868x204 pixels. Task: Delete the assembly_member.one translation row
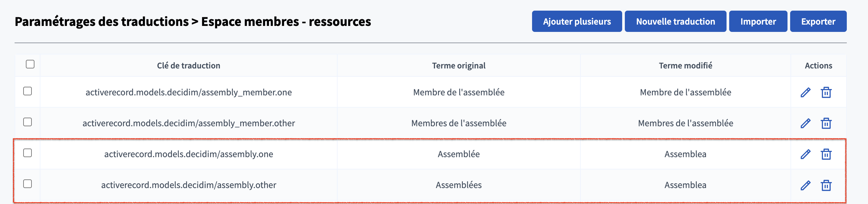click(826, 92)
